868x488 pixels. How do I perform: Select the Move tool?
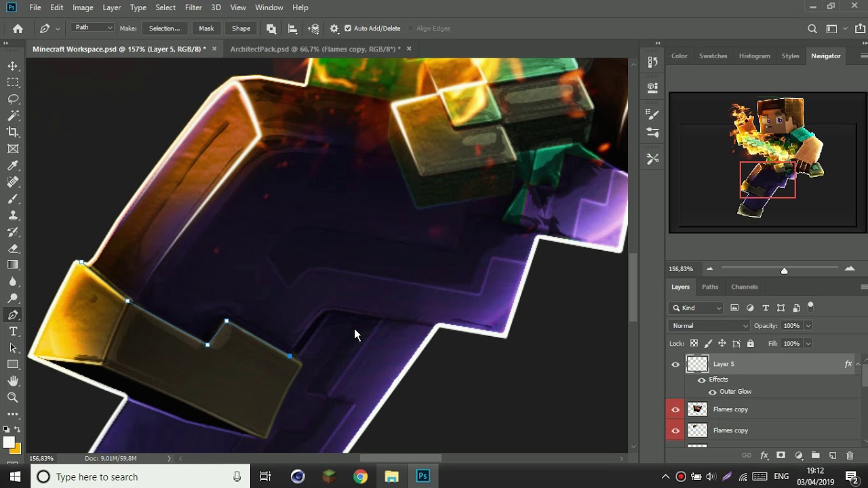click(13, 66)
